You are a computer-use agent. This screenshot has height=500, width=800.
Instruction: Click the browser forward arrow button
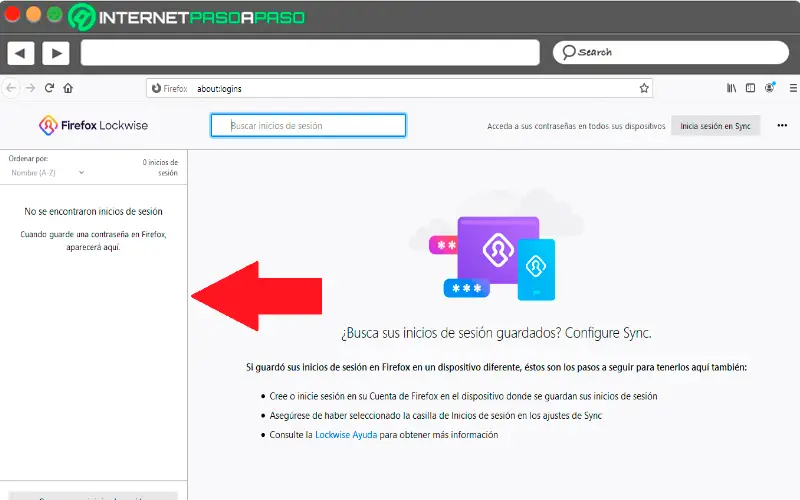click(31, 88)
